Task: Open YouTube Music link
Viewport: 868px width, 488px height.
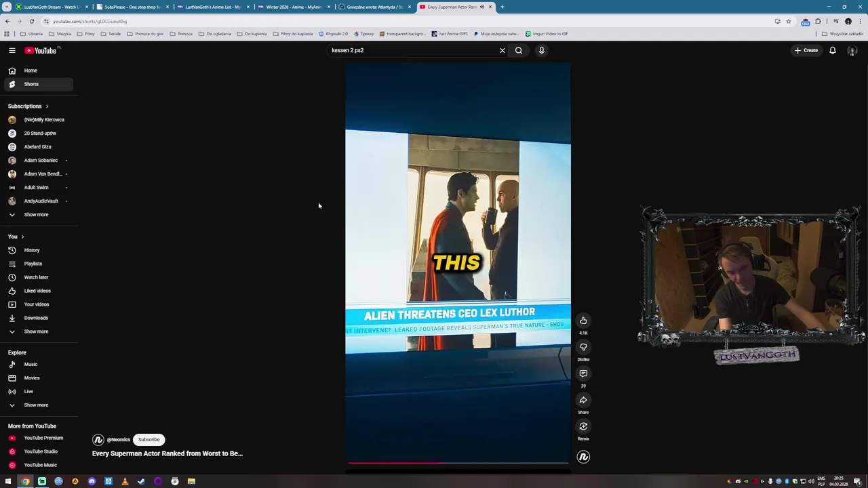Action: (37, 465)
